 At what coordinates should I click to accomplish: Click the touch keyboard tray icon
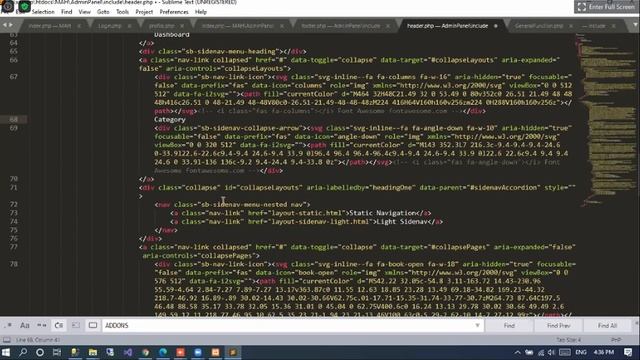565,352
